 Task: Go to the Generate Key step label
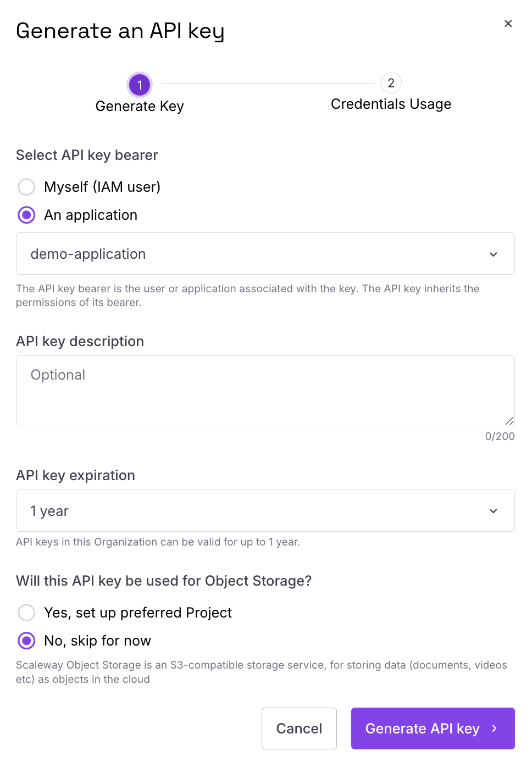point(140,107)
